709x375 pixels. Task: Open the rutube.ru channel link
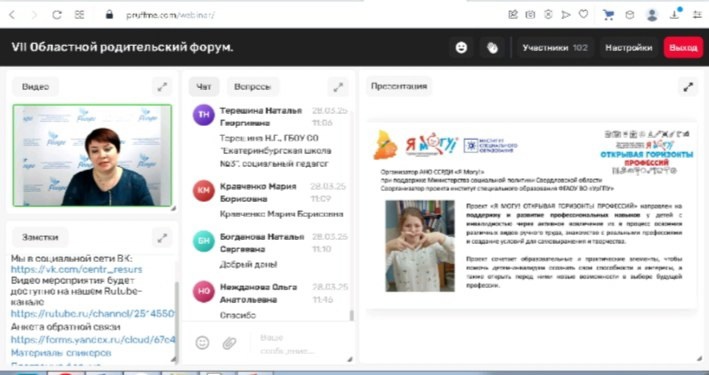point(93,313)
